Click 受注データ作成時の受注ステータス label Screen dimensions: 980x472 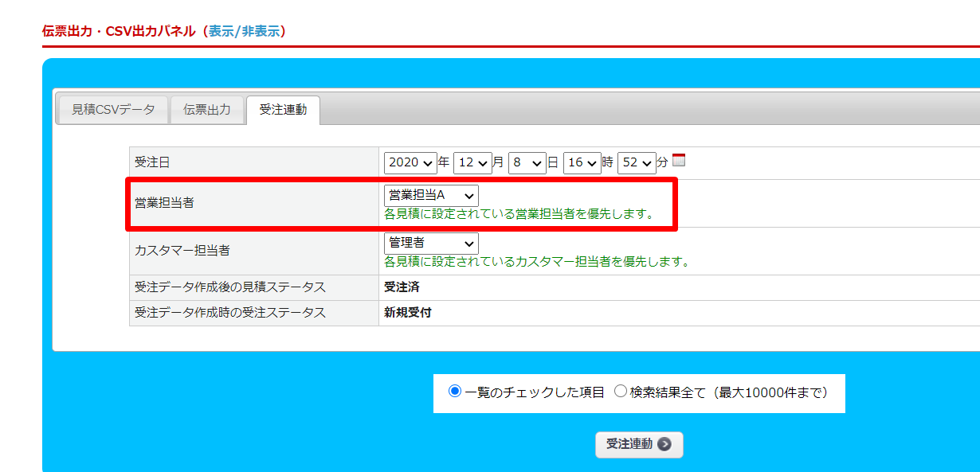(230, 313)
